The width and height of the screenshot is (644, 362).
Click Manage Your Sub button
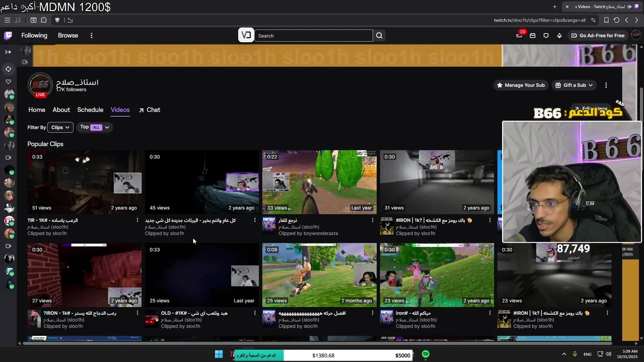click(x=520, y=85)
